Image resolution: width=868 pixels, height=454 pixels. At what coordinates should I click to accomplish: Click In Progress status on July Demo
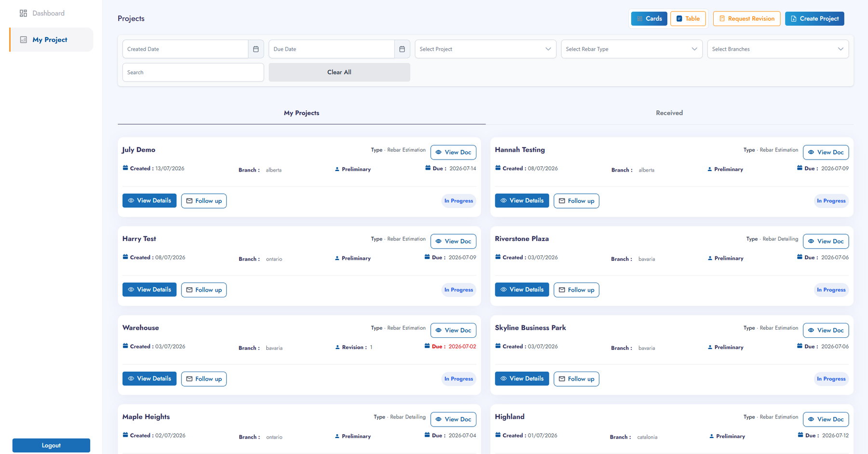(x=459, y=201)
